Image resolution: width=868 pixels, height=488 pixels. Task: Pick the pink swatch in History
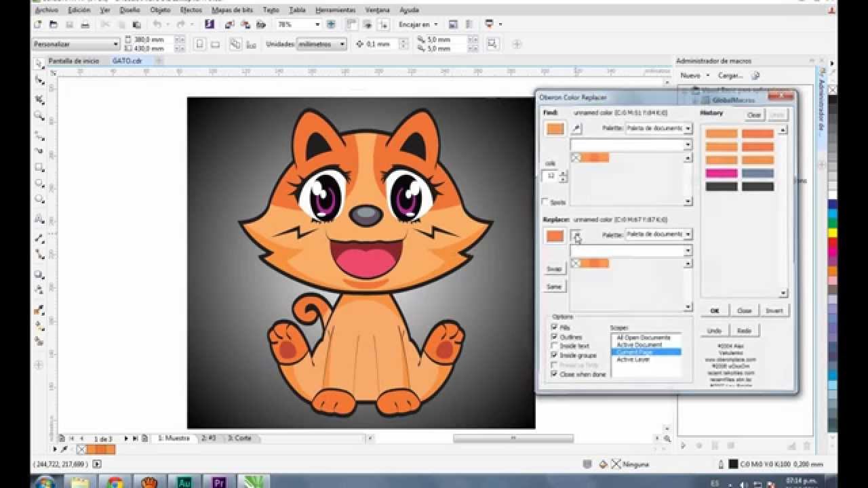(x=722, y=174)
